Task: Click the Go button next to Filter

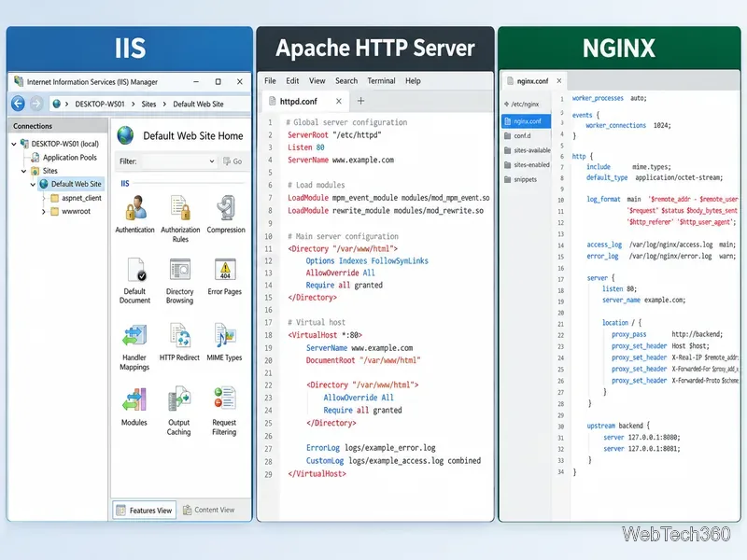Action: tap(233, 161)
